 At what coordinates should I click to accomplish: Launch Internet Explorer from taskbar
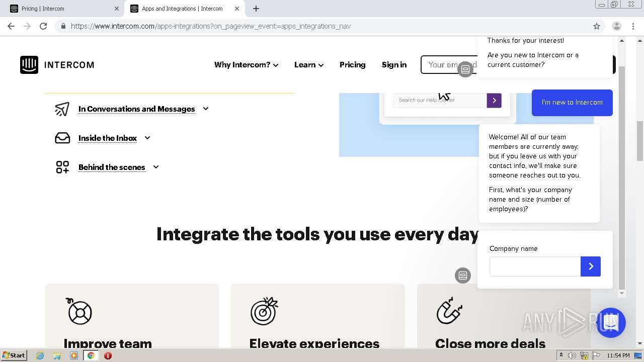(x=40, y=355)
